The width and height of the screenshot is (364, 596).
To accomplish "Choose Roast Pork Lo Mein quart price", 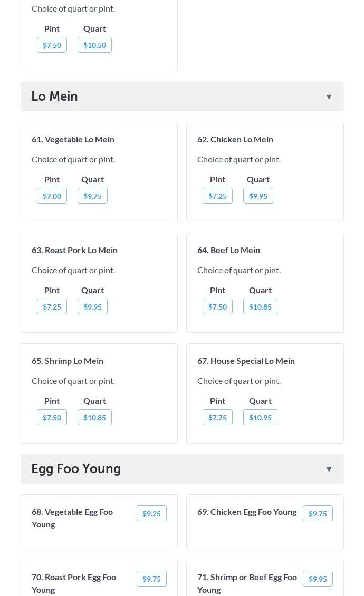I will tap(92, 306).
